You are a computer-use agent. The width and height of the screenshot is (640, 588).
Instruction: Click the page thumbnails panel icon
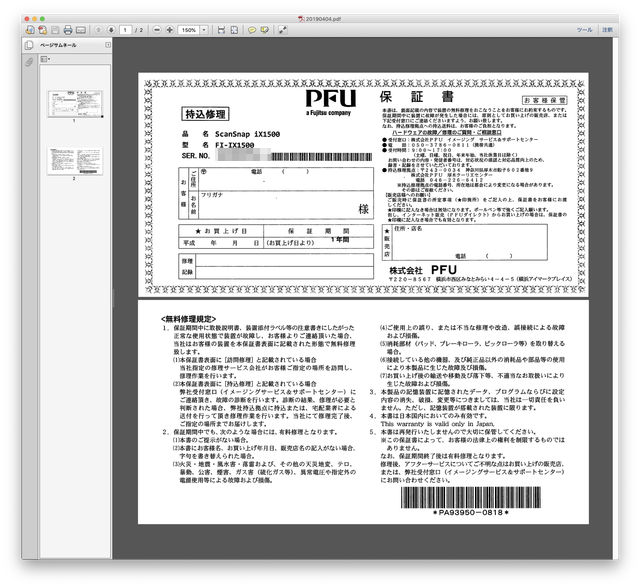(x=29, y=45)
